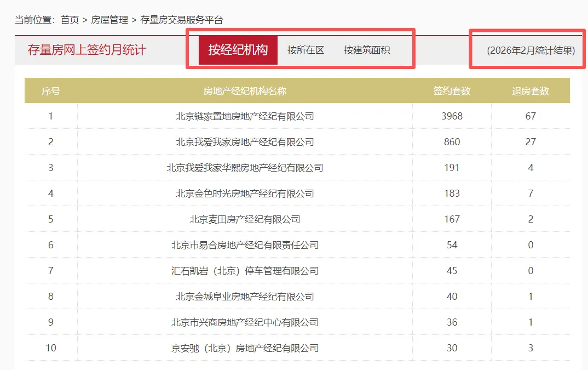The width and height of the screenshot is (588, 370).
Task: Select 北京我爱我家房地产经纪有限公司 cell
Action: coord(245,142)
